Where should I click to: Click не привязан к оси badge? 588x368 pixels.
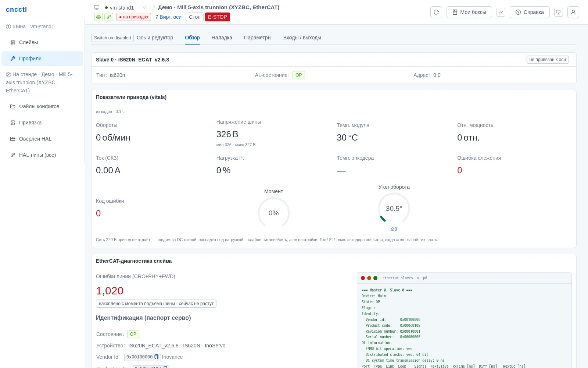[548, 60]
